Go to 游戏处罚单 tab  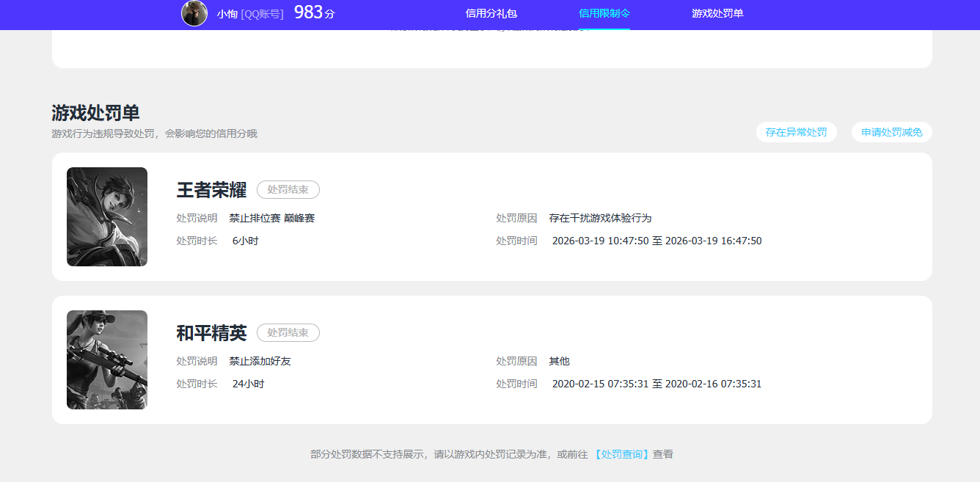[717, 13]
